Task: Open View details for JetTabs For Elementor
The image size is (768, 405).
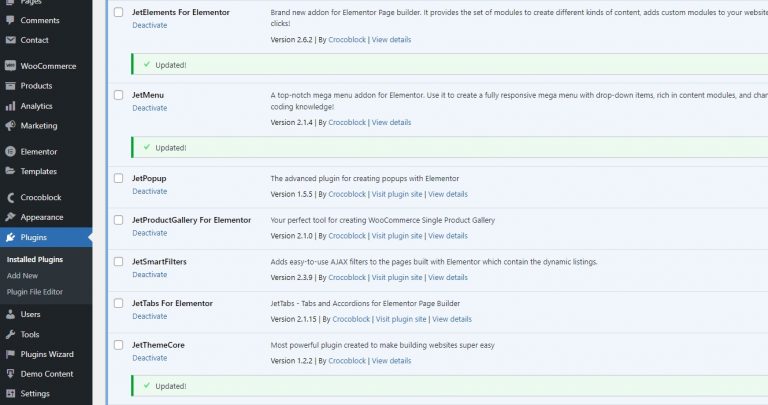Action: [452, 319]
